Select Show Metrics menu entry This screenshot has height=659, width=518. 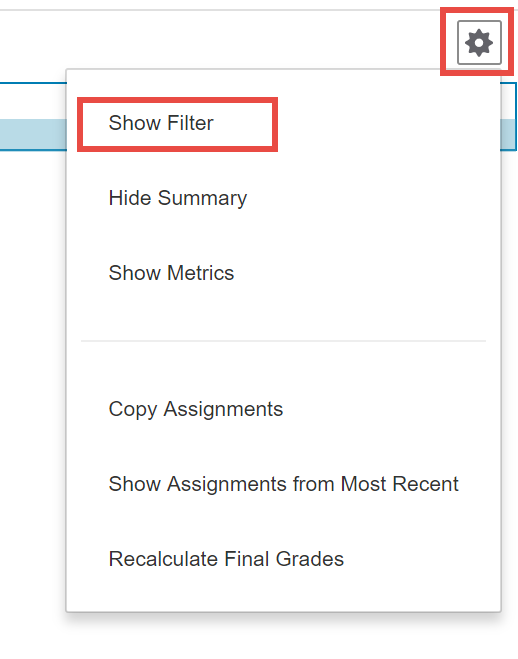coord(171,273)
